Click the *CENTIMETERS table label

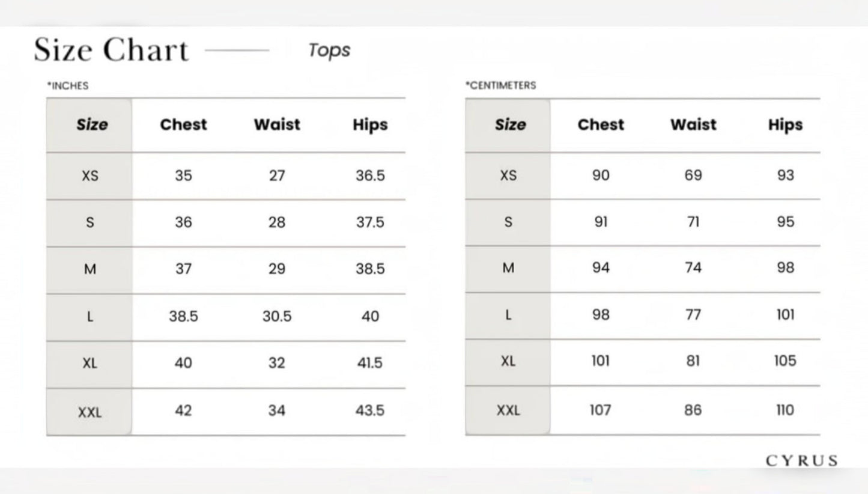(x=500, y=85)
